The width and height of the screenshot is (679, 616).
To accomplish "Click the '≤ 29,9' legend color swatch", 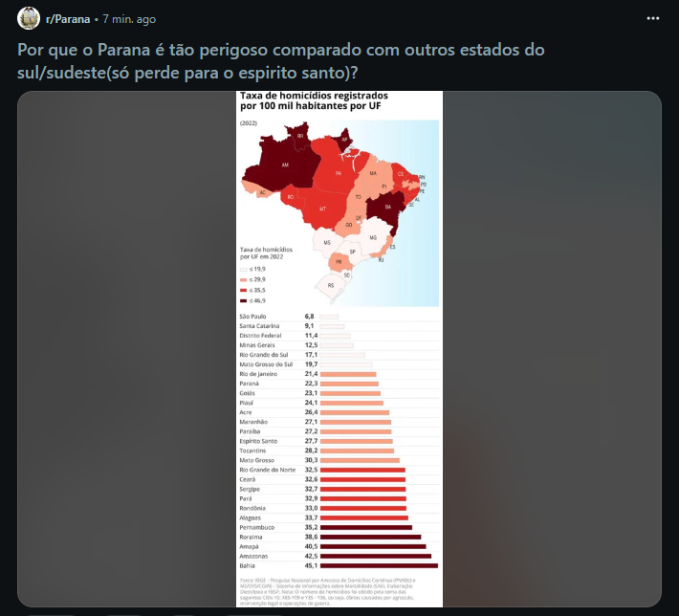I will (243, 280).
